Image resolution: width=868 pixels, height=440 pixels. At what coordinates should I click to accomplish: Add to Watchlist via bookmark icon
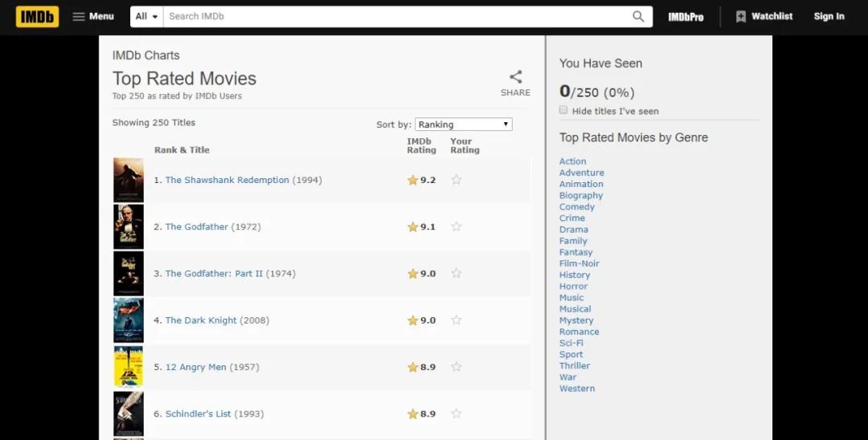point(741,16)
